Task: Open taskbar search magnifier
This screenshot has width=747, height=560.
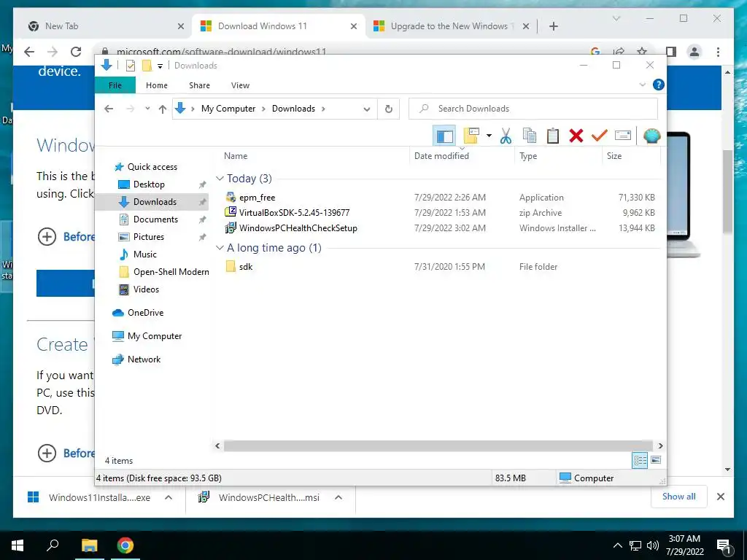Action: click(53, 545)
